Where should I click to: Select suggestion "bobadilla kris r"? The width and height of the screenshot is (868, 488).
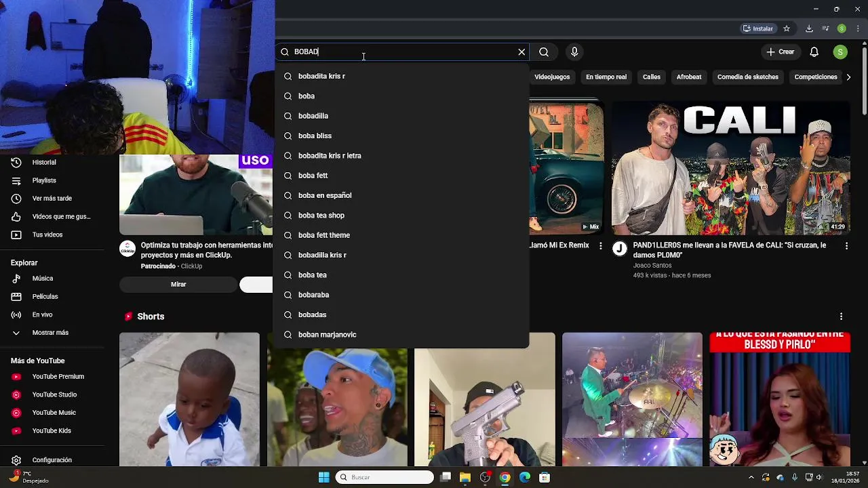401,255
